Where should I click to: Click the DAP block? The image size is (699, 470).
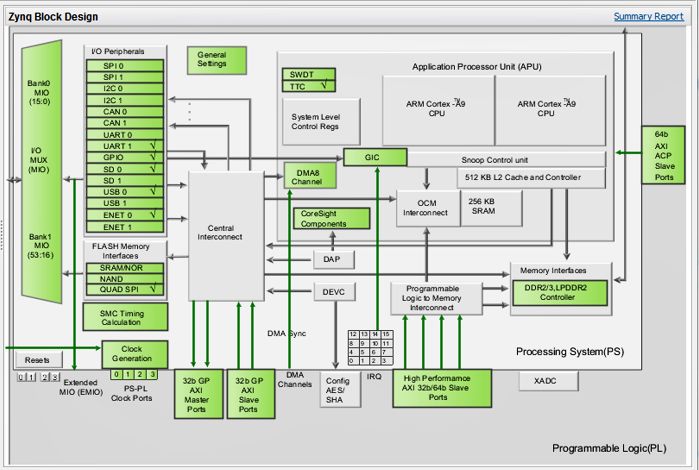tap(334, 259)
